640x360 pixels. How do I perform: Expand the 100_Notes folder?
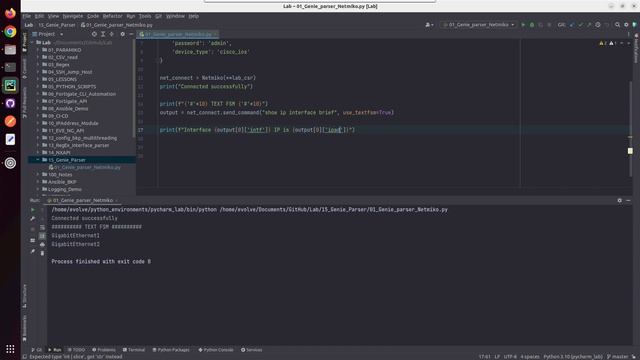click(38, 175)
